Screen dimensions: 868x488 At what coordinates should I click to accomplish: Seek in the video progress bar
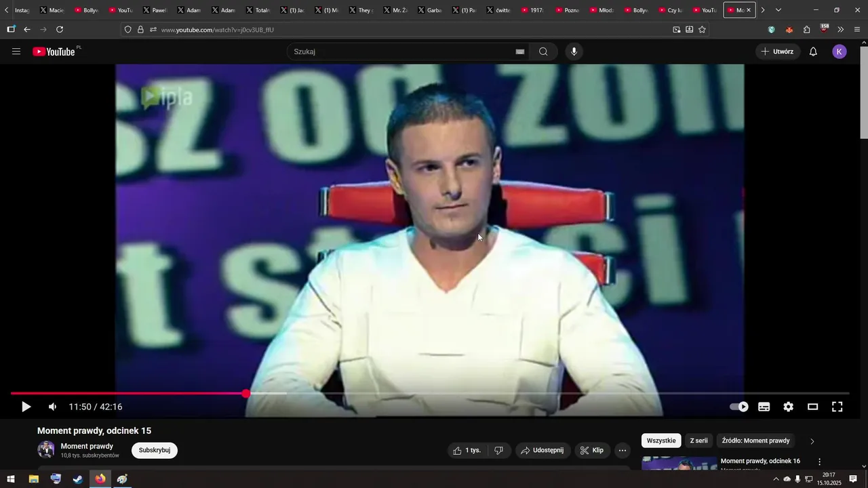point(430,393)
